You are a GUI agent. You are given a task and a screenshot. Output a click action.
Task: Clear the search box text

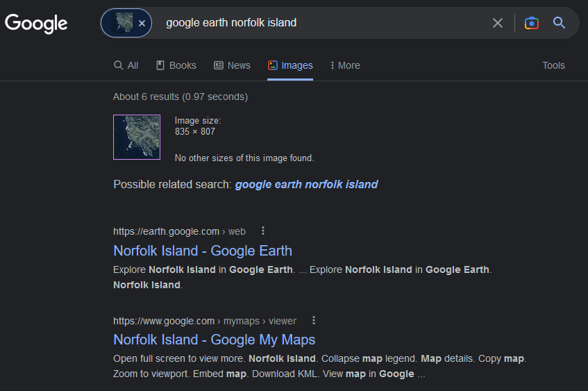pyautogui.click(x=497, y=23)
